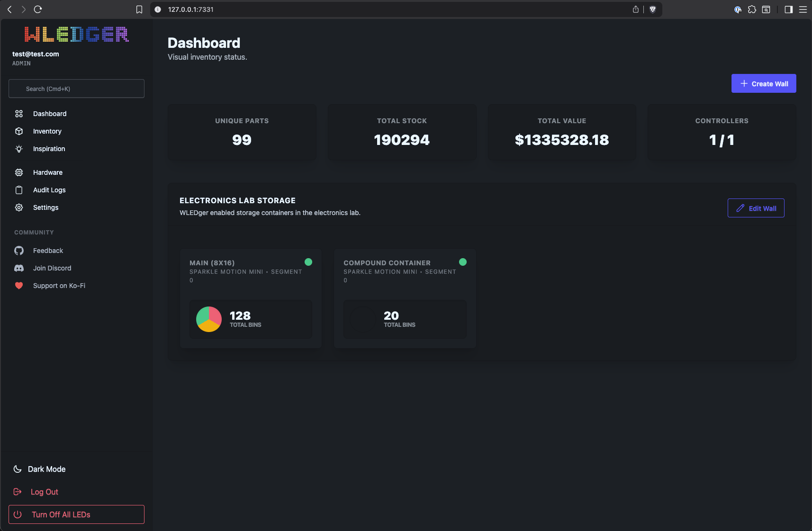Click the Create Wall button
The height and width of the screenshot is (531, 812).
click(764, 83)
